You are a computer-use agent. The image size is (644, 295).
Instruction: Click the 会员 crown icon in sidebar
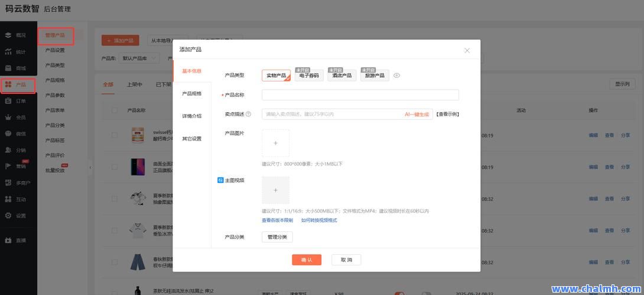point(8,117)
